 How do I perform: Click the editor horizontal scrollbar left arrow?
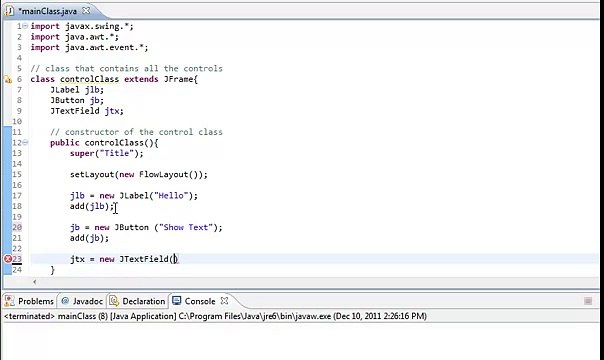click(x=35, y=282)
